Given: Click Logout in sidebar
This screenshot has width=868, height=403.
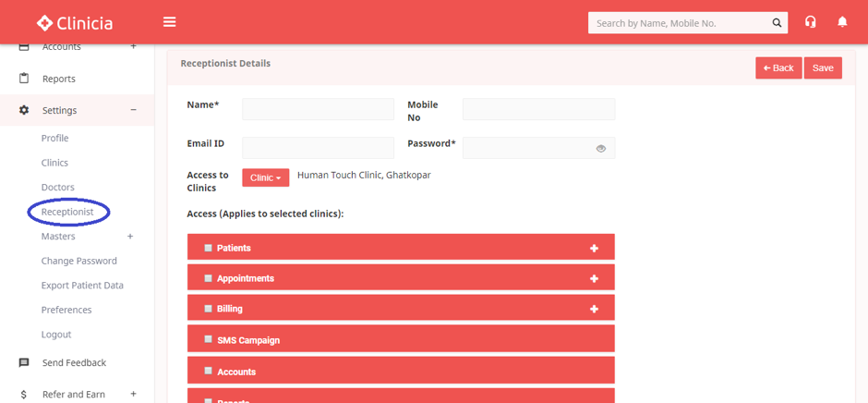Looking at the screenshot, I should coord(56,335).
